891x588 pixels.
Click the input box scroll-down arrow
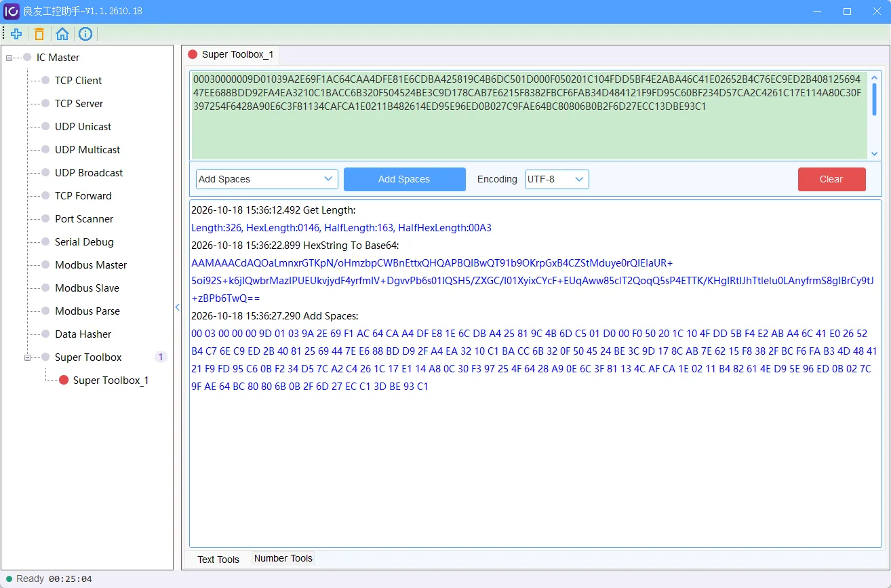point(874,155)
